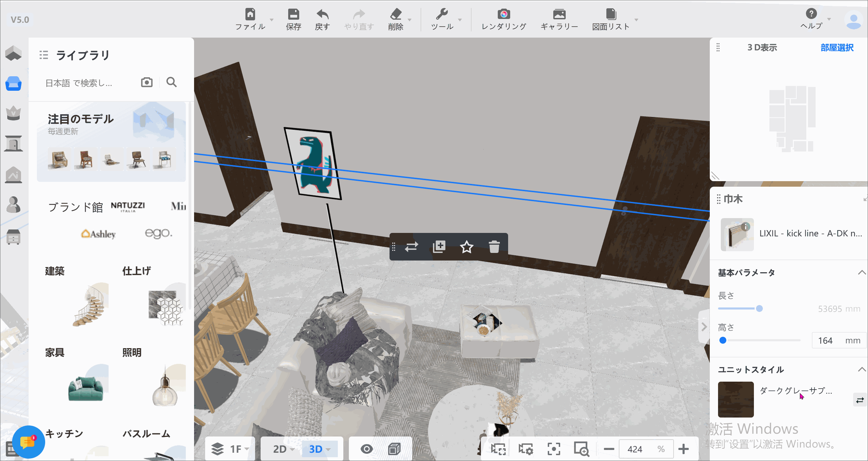Click the zoom-area magnifier icon
The height and width of the screenshot is (461, 868).
[581, 449]
